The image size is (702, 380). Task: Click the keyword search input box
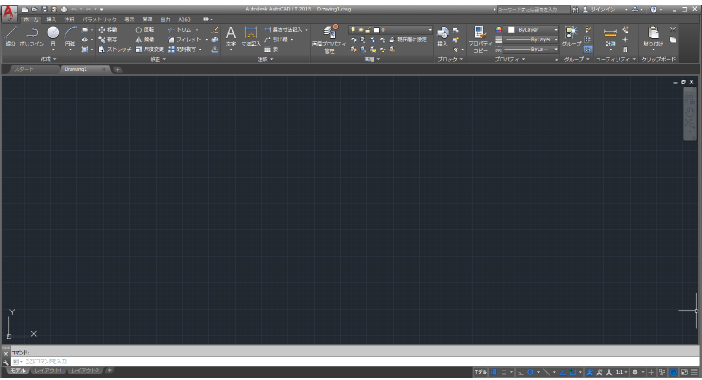534,9
